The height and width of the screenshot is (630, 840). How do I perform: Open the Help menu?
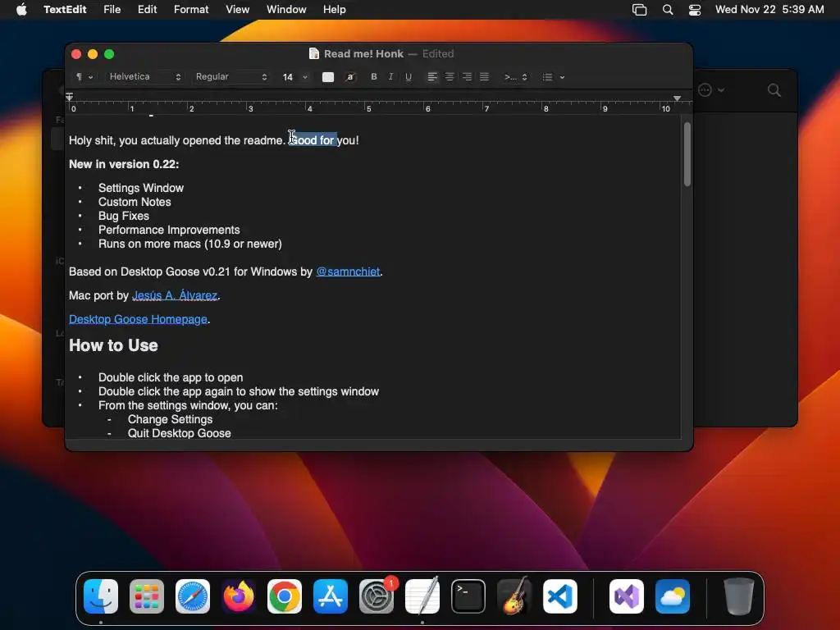(335, 9)
